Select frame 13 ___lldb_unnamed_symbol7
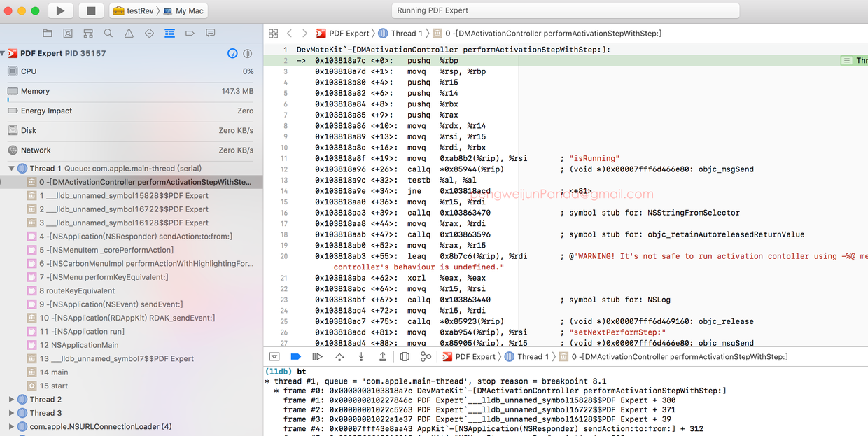 (x=131, y=358)
